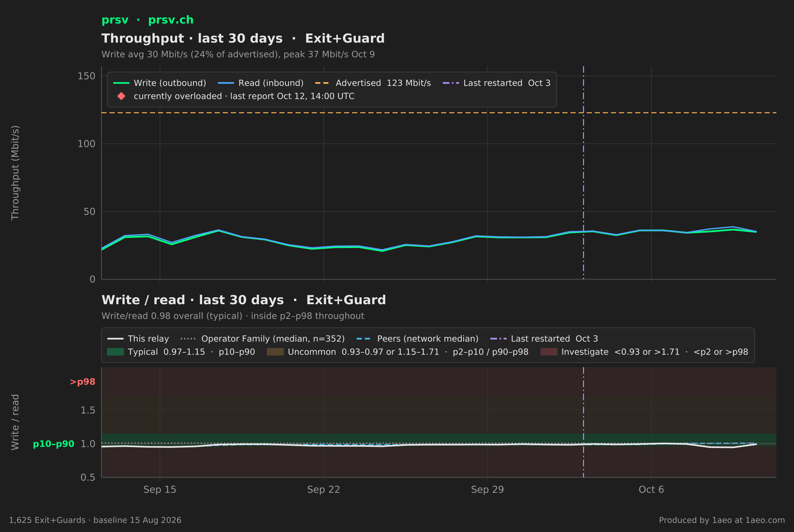Click the dashed Peers (network median) legend marker
The height and width of the screenshot is (532, 794).
364,339
